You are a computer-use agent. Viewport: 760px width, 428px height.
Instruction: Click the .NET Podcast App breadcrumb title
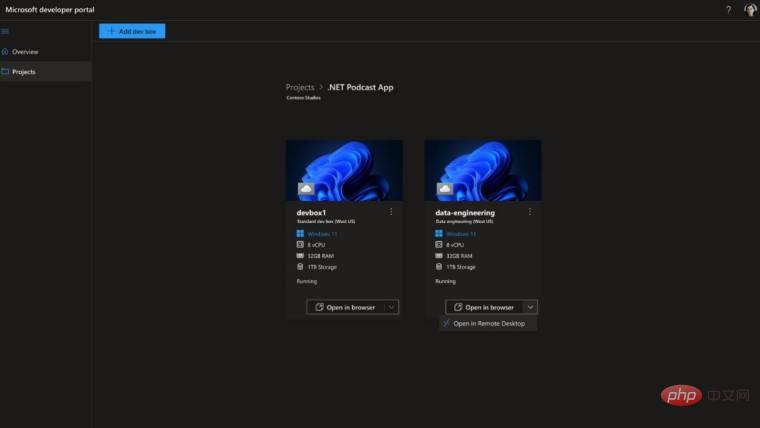[361, 87]
